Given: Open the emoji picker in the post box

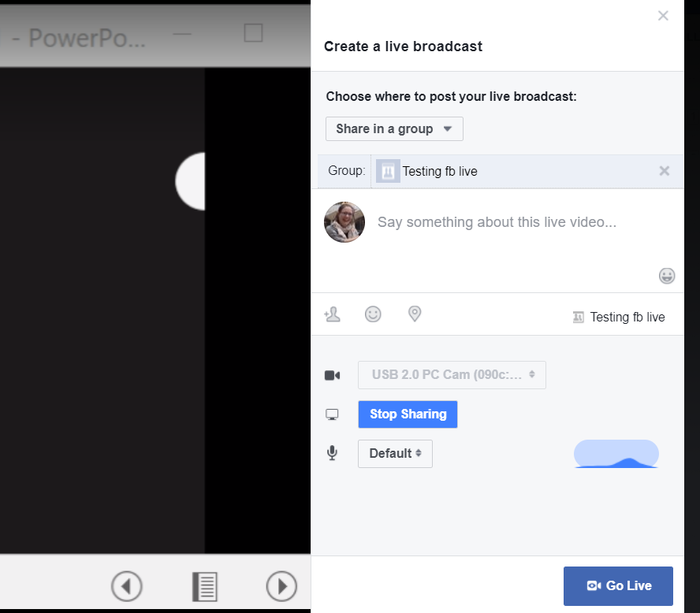Looking at the screenshot, I should tap(667, 276).
